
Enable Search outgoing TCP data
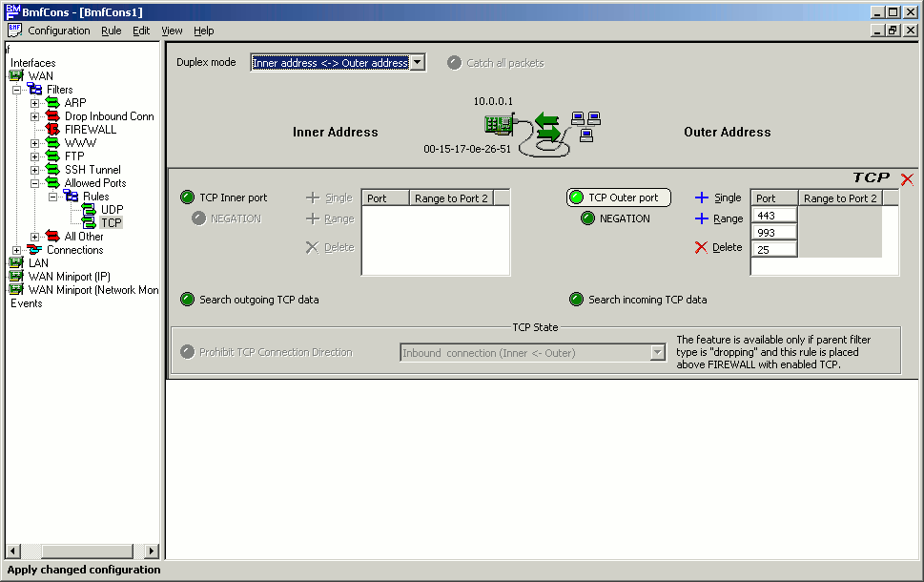(x=187, y=300)
